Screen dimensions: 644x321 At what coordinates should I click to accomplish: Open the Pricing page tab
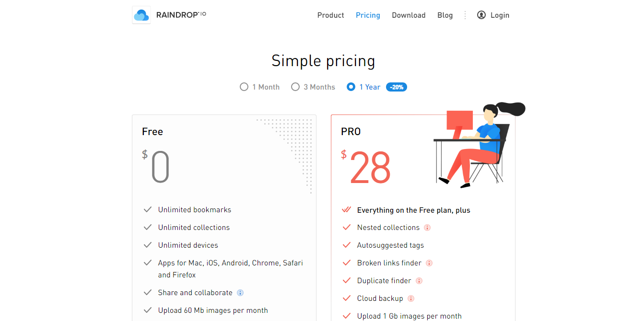point(368,15)
